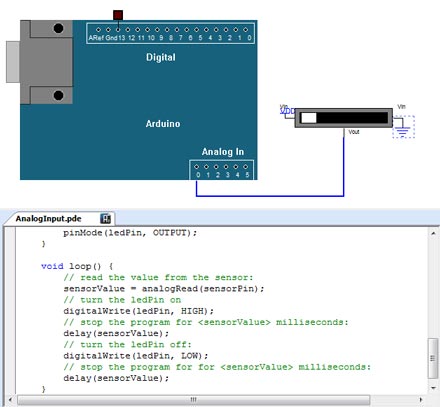Screen dimensions: 440x407
Task: Click digital pin 4 connector
Action: pyautogui.click(x=206, y=30)
